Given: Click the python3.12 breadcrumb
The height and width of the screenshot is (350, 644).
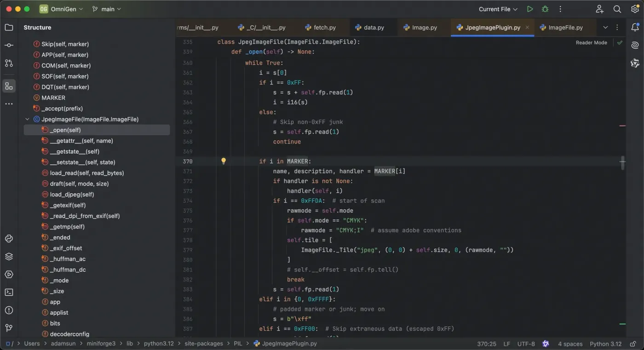Looking at the screenshot, I should pyautogui.click(x=159, y=344).
